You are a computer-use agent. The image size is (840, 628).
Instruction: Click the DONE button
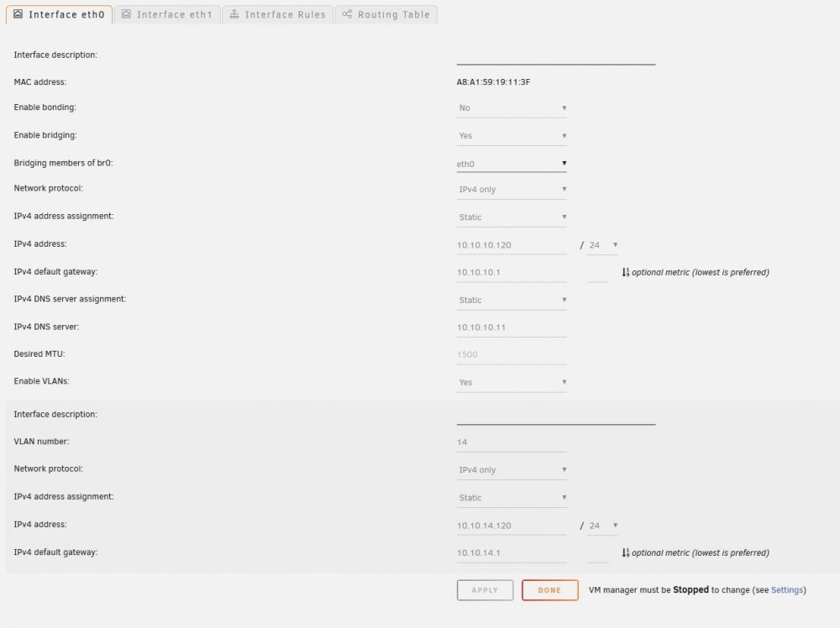click(549, 590)
